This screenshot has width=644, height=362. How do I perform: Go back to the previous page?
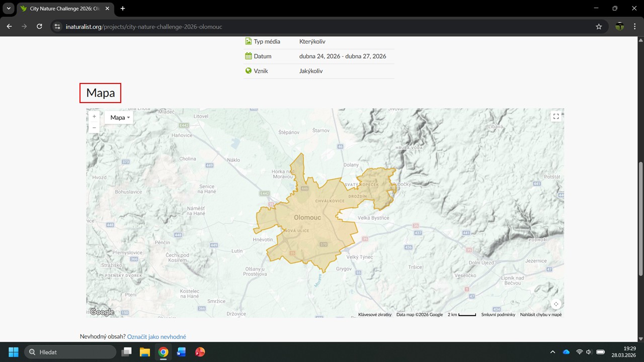point(9,27)
